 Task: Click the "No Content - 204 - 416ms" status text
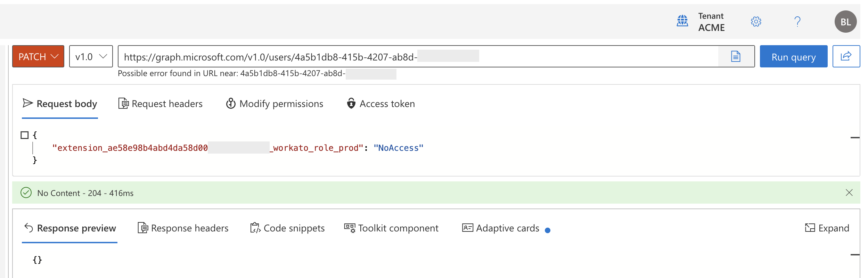85,193
